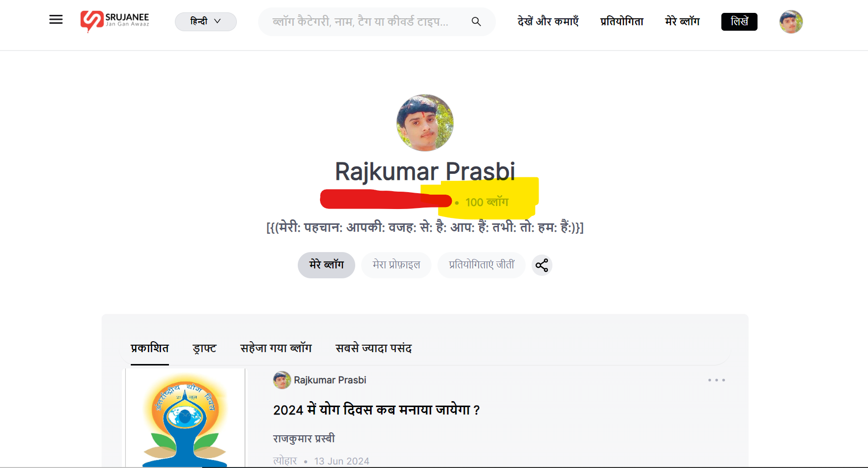Switch to सबसे ज्यादा पसंद tab

pyautogui.click(x=374, y=348)
